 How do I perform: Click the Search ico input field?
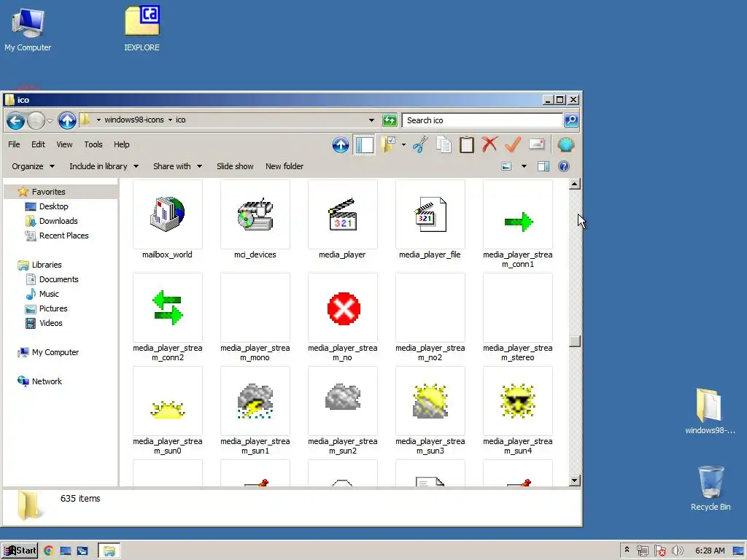point(483,120)
